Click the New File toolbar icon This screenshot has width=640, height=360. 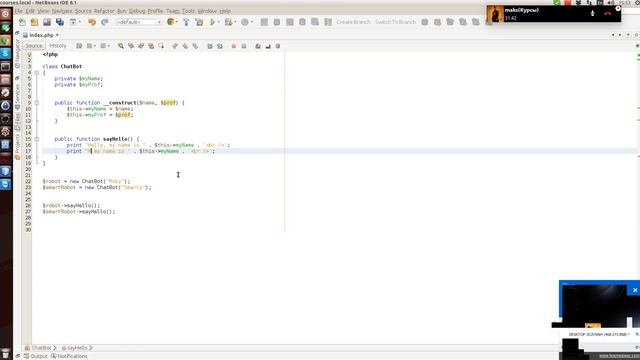[x=22, y=22]
